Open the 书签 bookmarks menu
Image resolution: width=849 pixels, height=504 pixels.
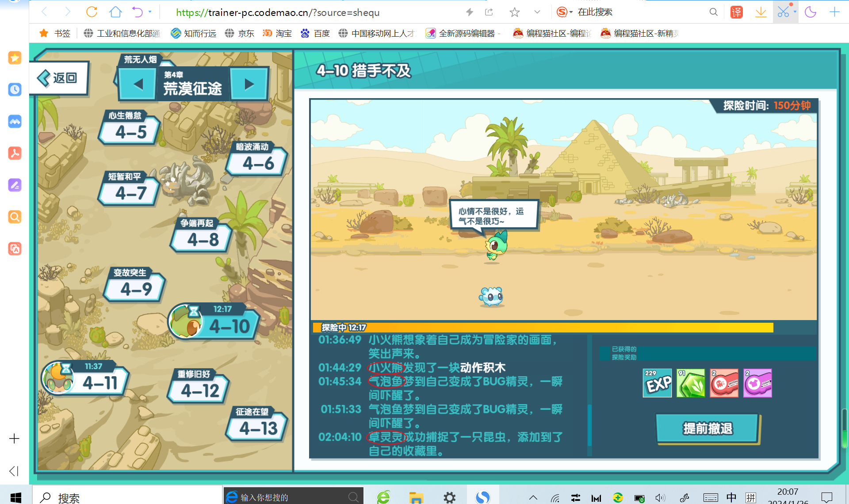point(55,33)
